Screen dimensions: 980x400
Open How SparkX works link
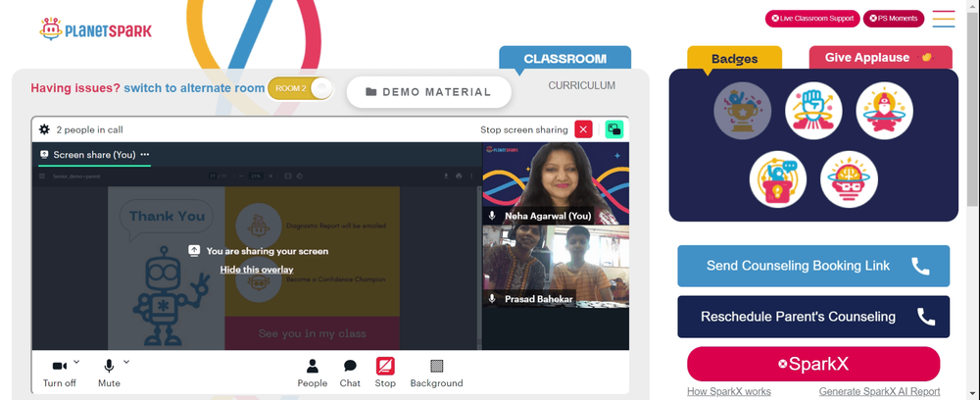tap(729, 392)
